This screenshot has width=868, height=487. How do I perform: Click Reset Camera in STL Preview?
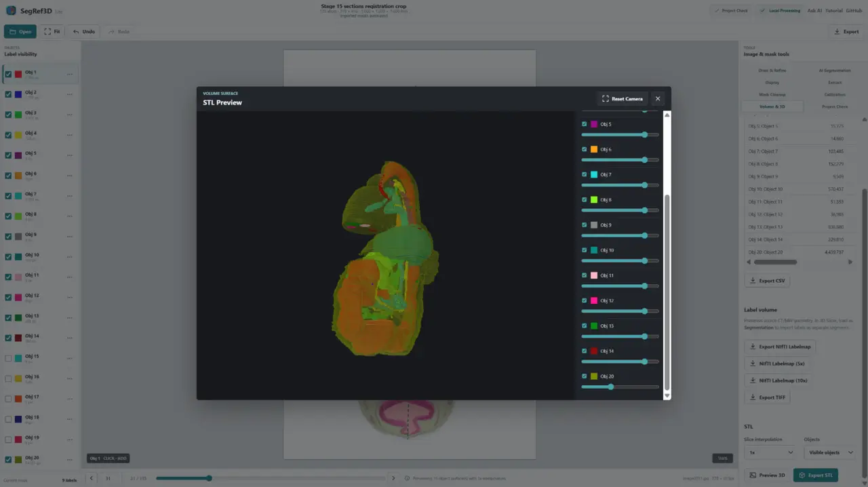[x=622, y=99]
